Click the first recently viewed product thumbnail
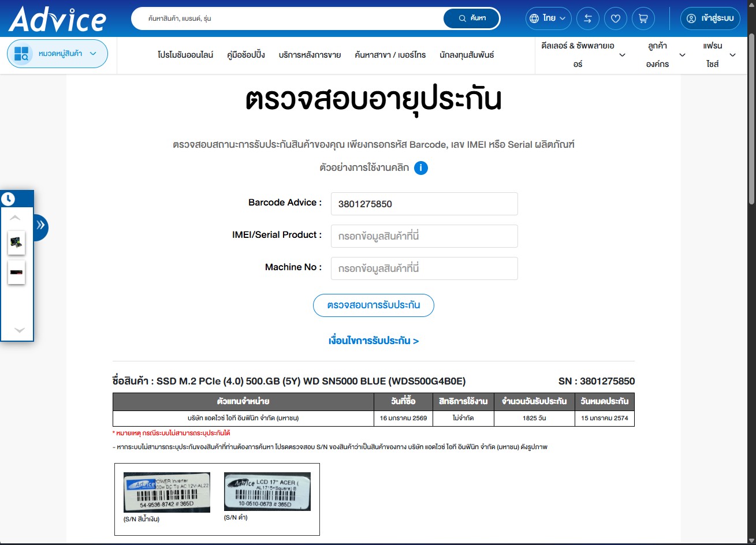 pos(17,243)
